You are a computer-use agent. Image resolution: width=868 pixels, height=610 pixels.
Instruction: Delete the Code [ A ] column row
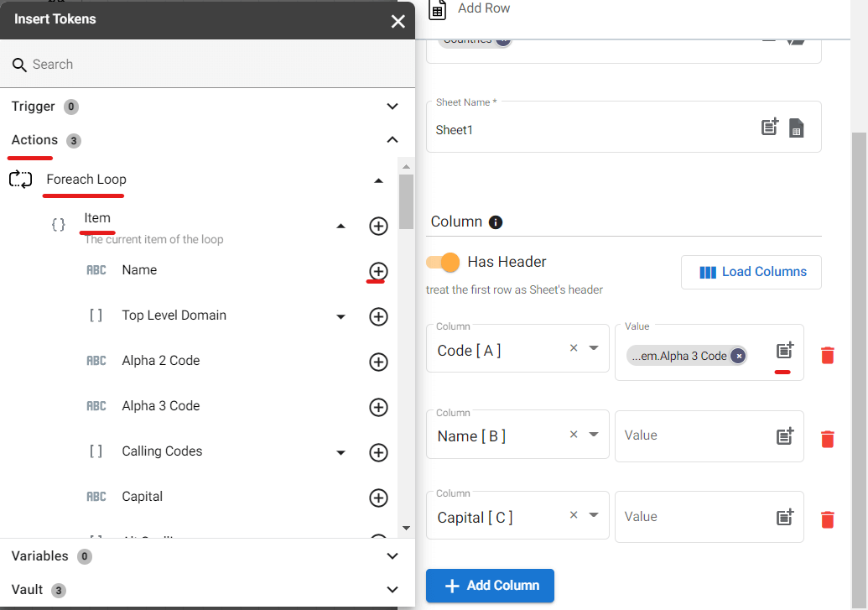click(828, 355)
